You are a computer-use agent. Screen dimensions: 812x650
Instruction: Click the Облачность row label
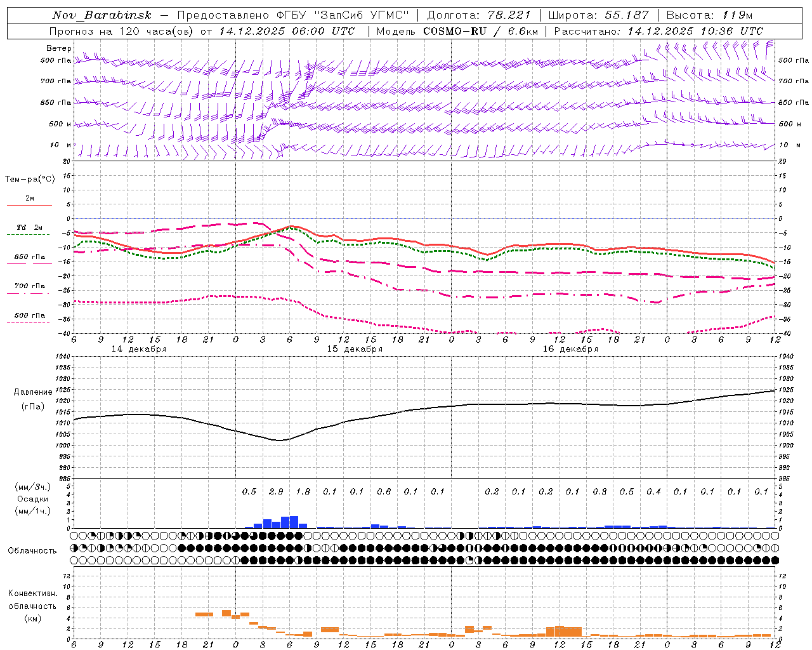32,551
